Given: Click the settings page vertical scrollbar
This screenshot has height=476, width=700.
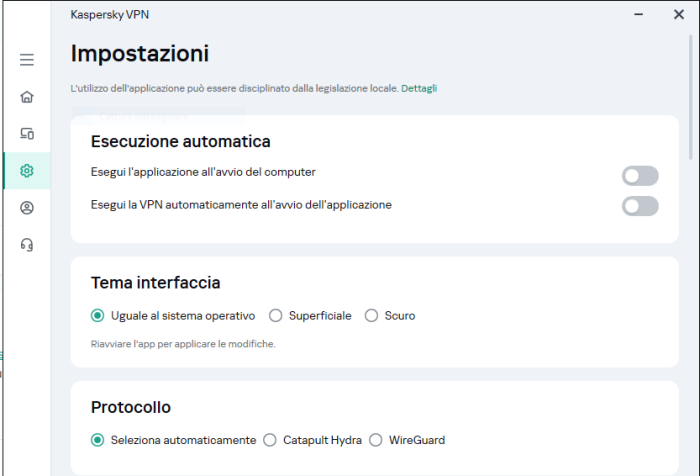Looking at the screenshot, I should coord(691,100).
